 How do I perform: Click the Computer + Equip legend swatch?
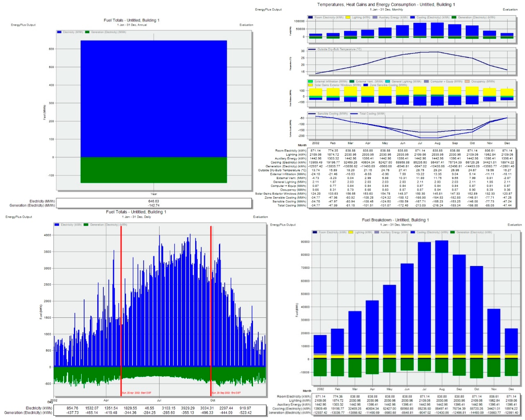pos(426,81)
